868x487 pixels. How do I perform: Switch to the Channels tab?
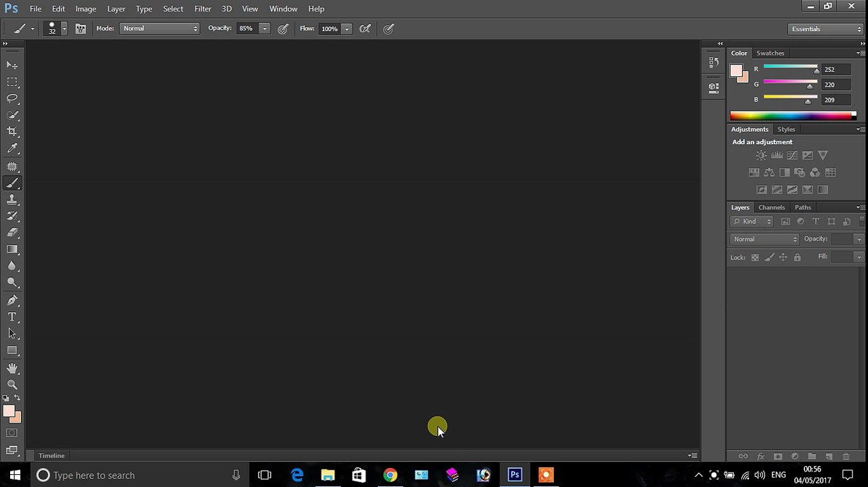pos(771,208)
